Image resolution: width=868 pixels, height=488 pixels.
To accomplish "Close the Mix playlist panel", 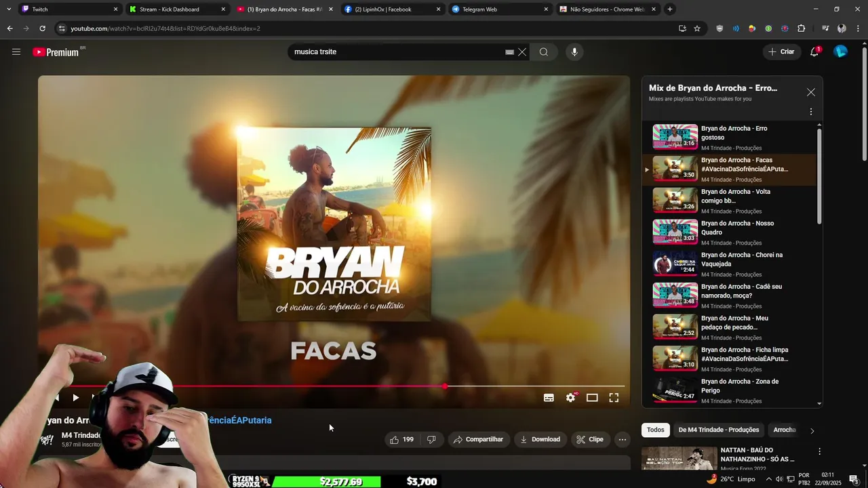I will [x=810, y=92].
